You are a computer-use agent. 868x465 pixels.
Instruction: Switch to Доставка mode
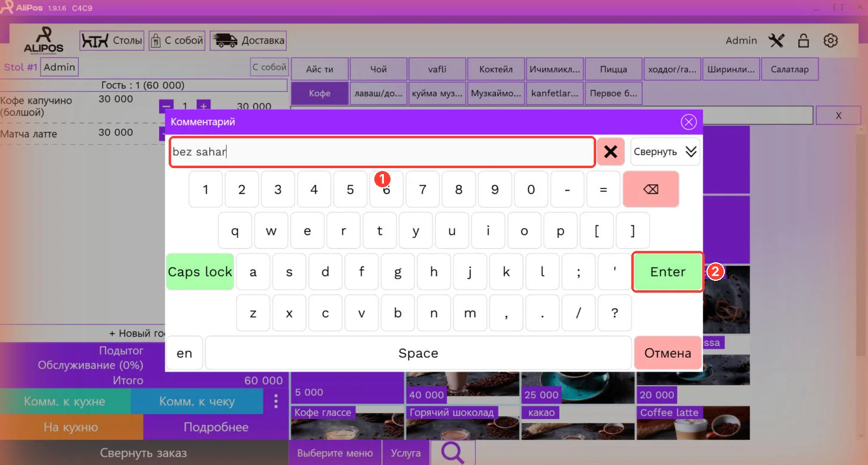248,41
